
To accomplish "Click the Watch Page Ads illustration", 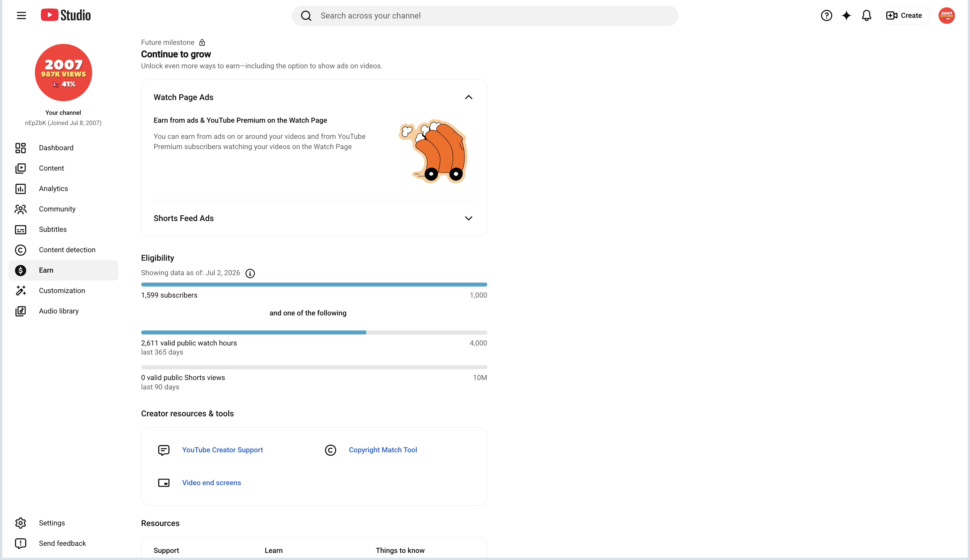I will 433,151.
